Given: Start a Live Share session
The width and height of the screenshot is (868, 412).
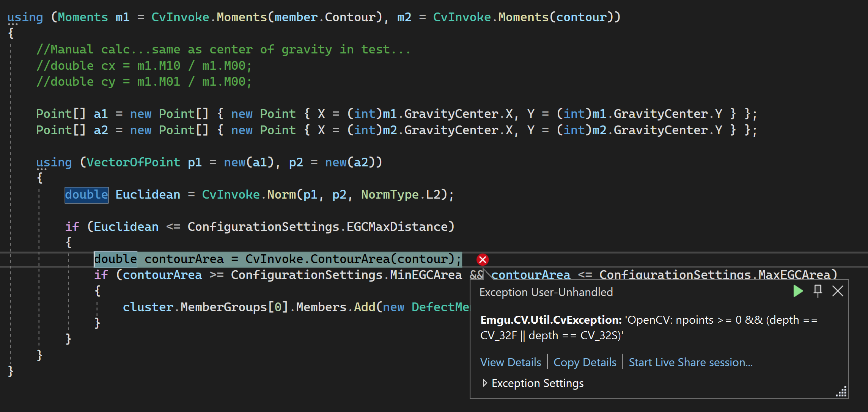Looking at the screenshot, I should [690, 362].
